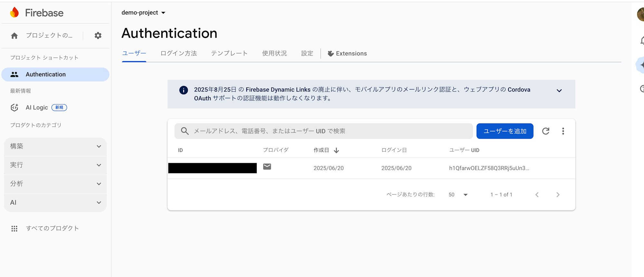The height and width of the screenshot is (277, 644).
Task: Switch to the 設定 tab
Action: [x=307, y=53]
